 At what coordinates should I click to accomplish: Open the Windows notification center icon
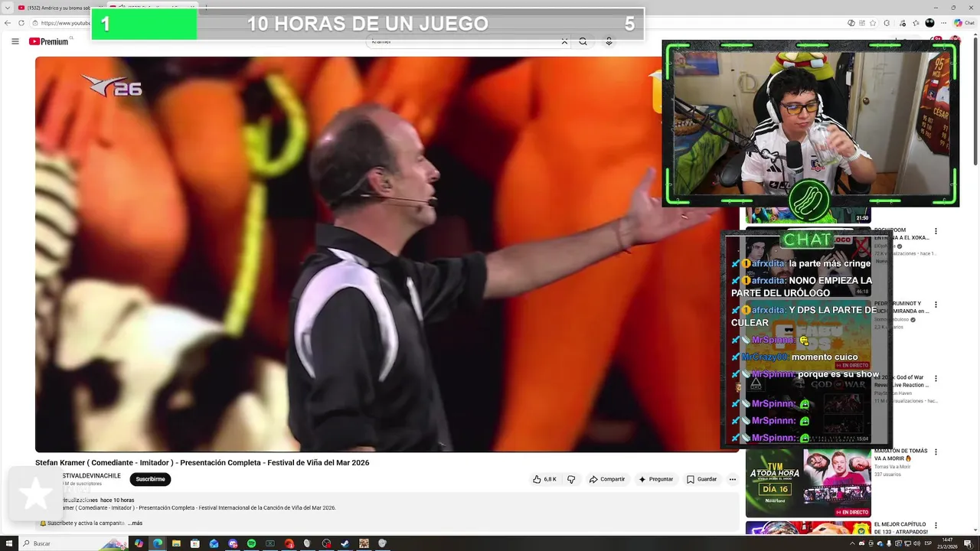(x=968, y=543)
